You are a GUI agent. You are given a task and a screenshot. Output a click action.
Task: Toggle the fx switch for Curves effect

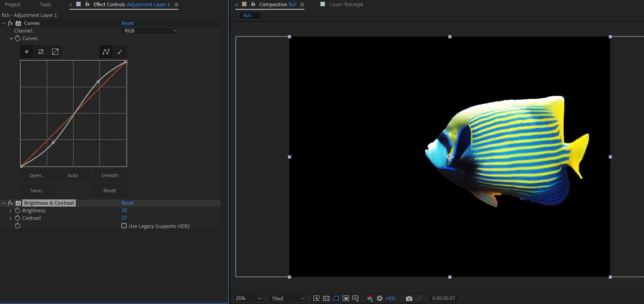11,23
